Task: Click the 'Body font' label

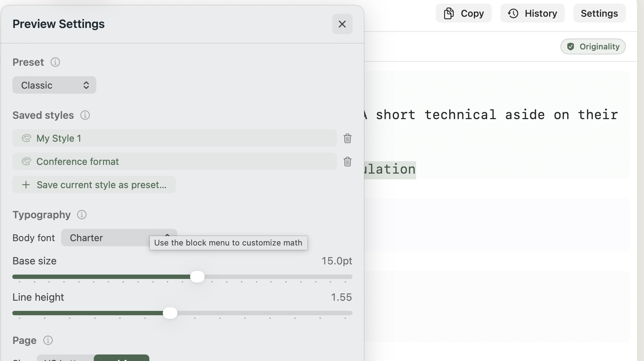Action: (x=33, y=238)
